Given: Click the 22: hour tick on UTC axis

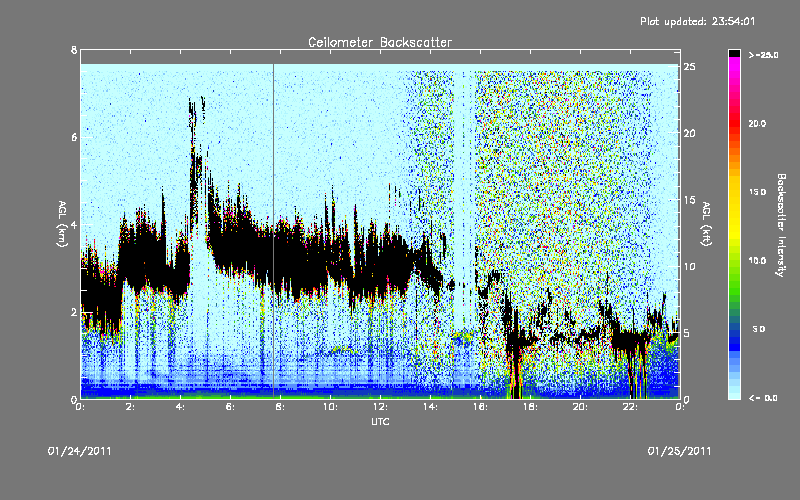Looking at the screenshot, I should [631, 407].
